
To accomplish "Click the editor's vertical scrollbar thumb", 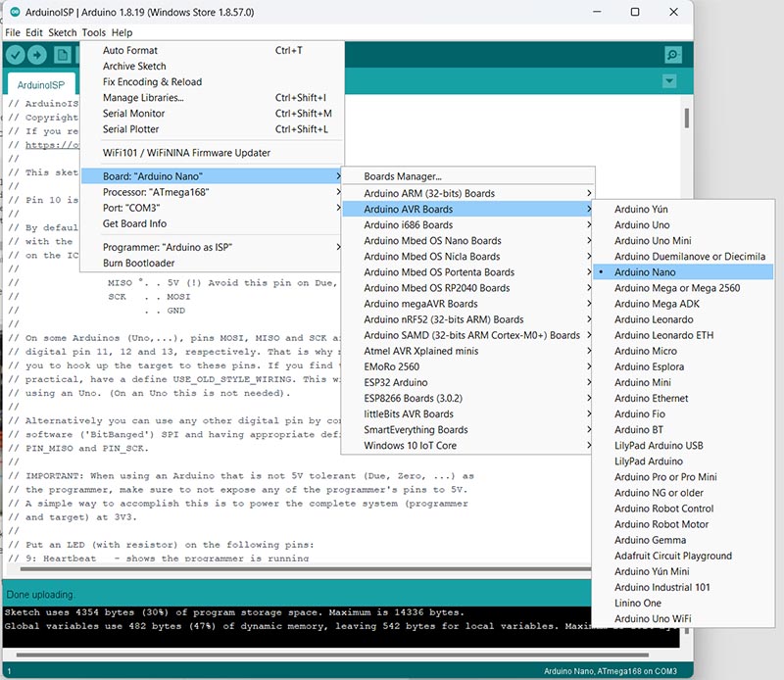I will click(x=686, y=118).
